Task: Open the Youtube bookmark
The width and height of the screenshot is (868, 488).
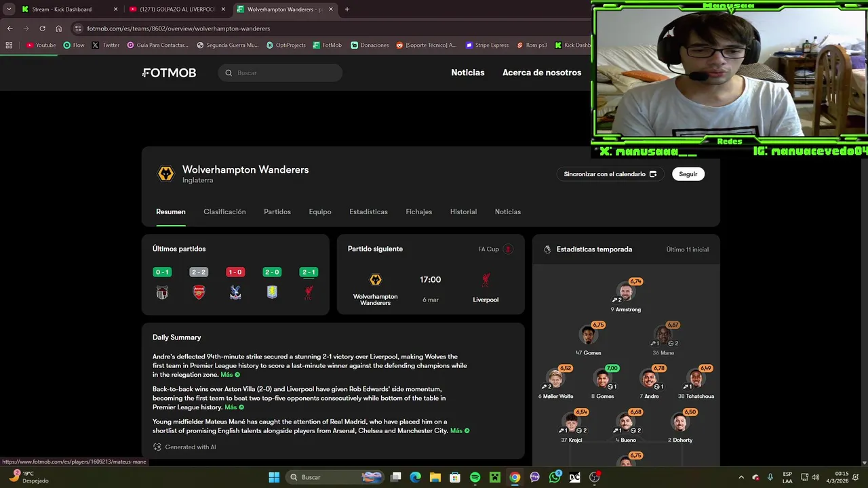Action: 41,45
